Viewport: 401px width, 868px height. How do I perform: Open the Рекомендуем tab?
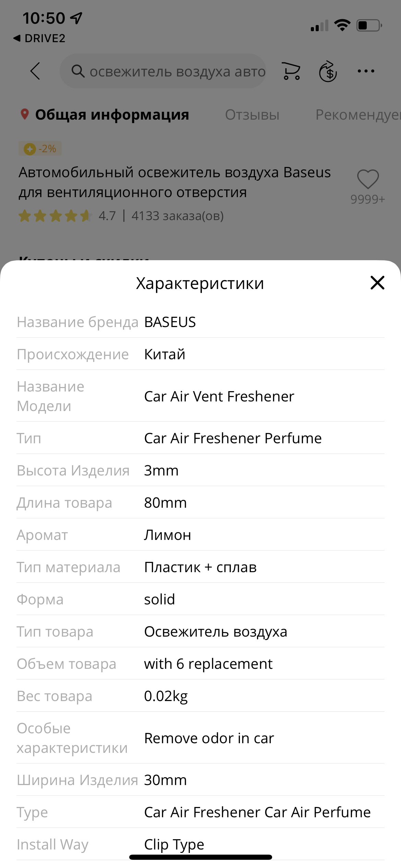(x=358, y=115)
